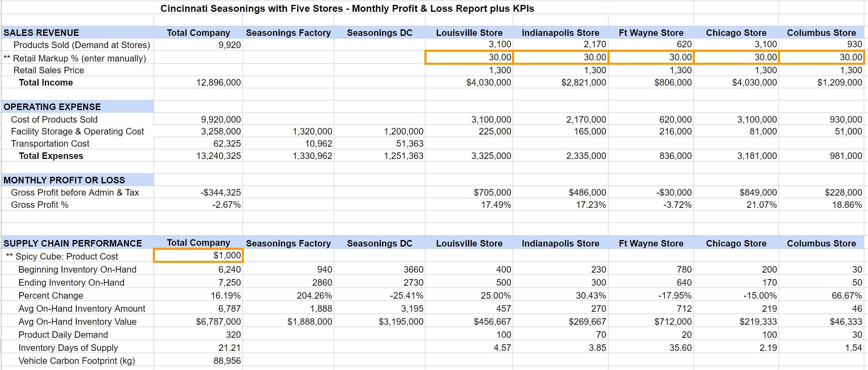Image resolution: width=868 pixels, height=370 pixels.
Task: Click Columbus Store Gross Profit % 18.86%
Action: point(847,205)
